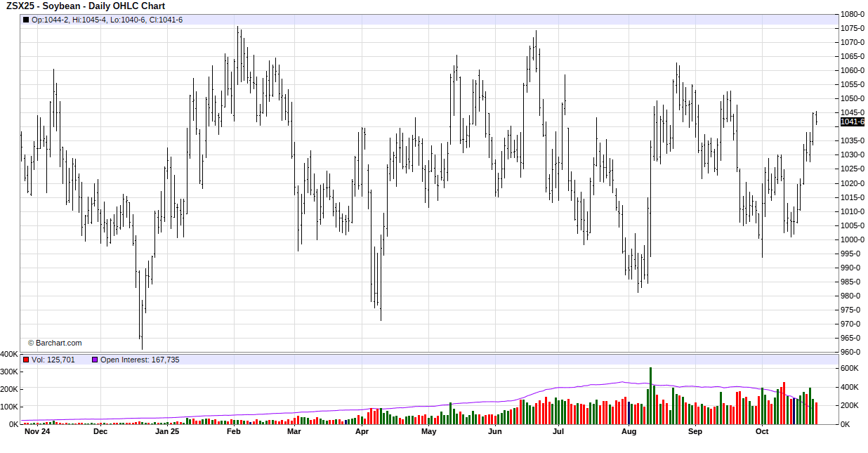Open the Barchart.com copyright link
Image resolution: width=868 pixels, height=453 pixels.
point(55,343)
